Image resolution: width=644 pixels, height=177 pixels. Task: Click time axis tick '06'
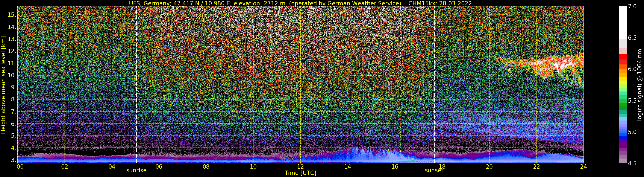tap(159, 166)
